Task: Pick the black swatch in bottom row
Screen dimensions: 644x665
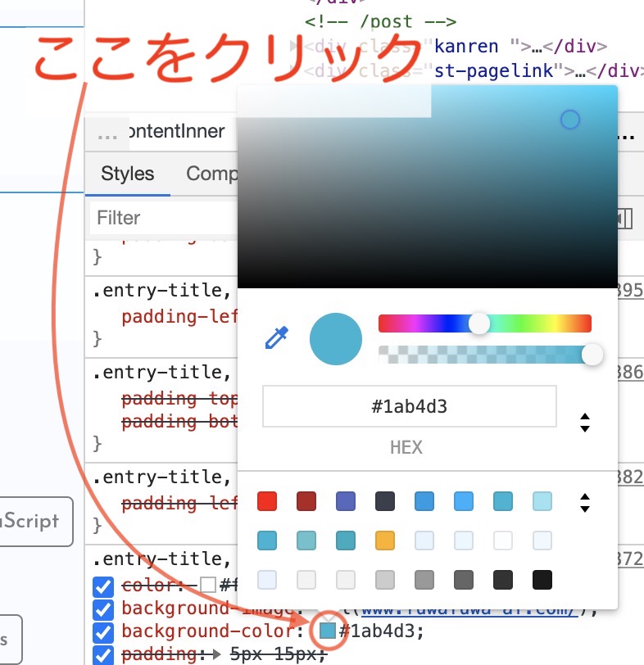Action: pos(542,580)
